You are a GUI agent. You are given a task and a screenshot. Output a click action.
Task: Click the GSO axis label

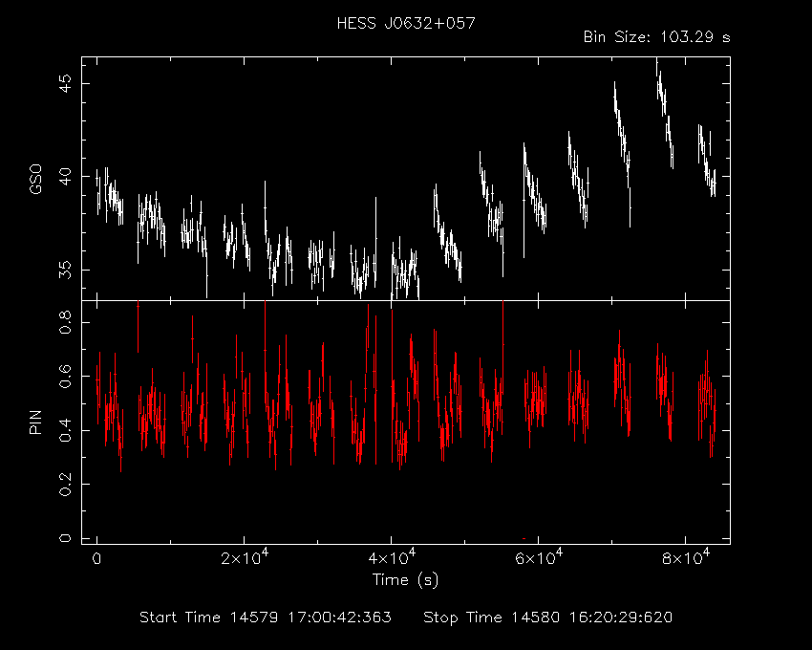point(35,179)
